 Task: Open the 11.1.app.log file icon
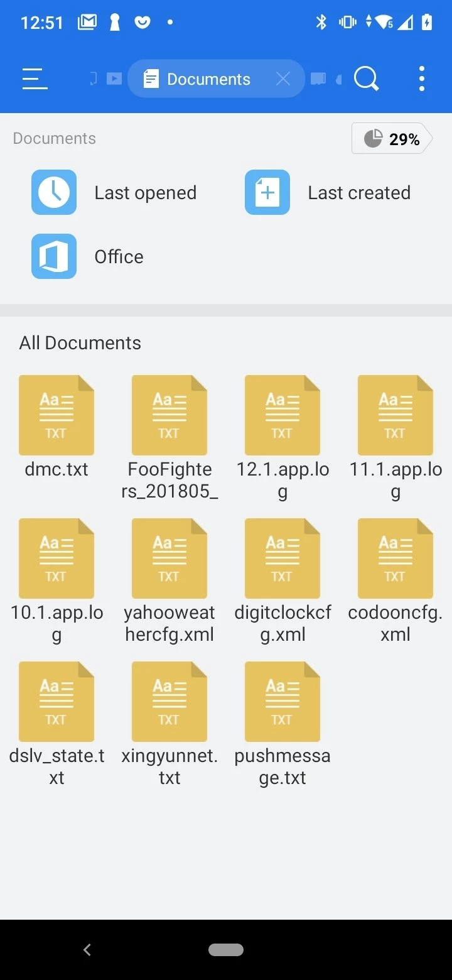[395, 415]
